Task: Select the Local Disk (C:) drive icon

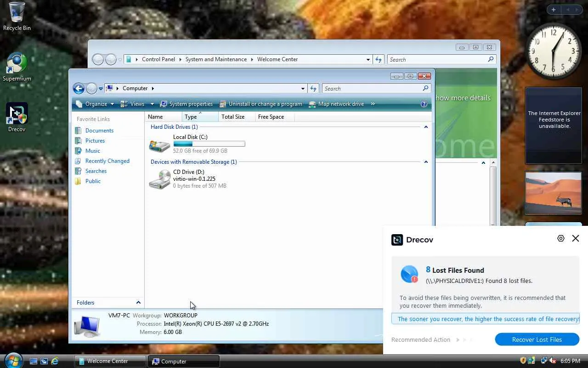Action: coord(159,145)
